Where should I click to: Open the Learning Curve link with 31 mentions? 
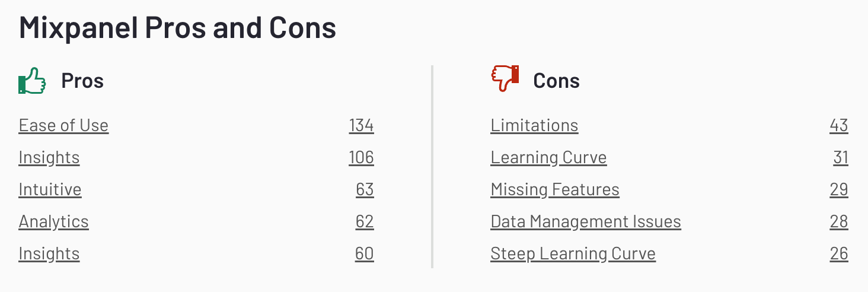[548, 158]
